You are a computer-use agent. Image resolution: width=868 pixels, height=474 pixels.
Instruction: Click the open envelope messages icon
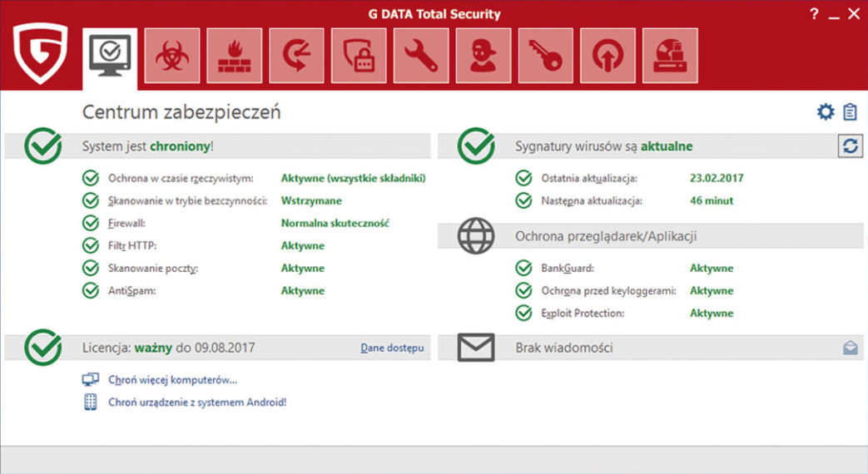click(x=850, y=348)
